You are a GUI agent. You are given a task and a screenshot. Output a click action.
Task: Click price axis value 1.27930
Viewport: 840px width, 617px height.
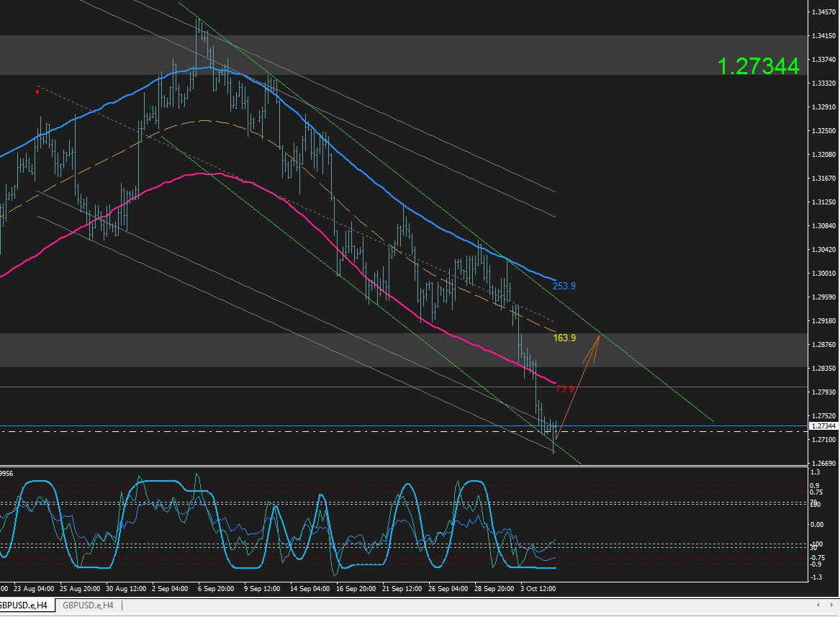pos(824,392)
